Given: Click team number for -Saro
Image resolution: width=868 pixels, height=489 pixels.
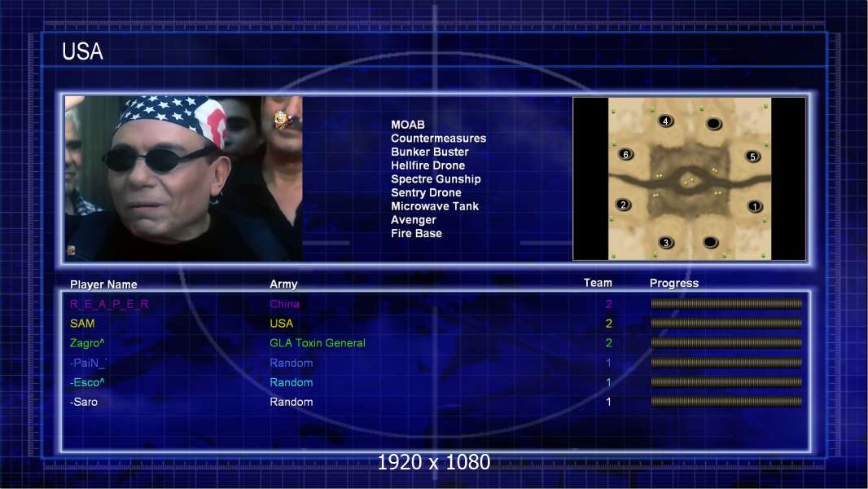Looking at the screenshot, I should tap(609, 402).
